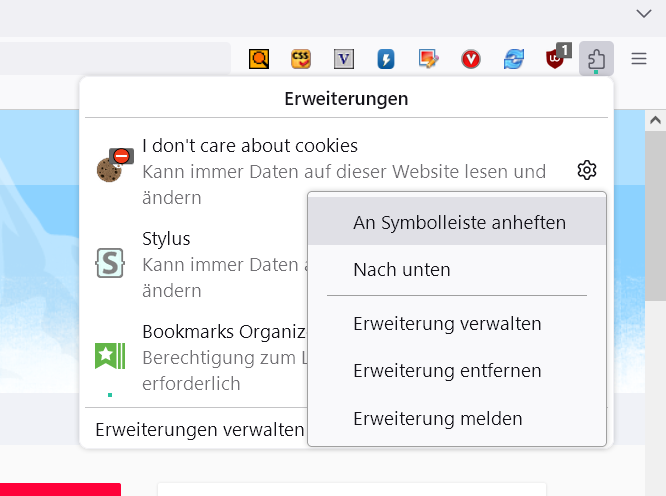Choose "Nach unten" from context menu
This screenshot has width=666, height=496.
point(402,270)
